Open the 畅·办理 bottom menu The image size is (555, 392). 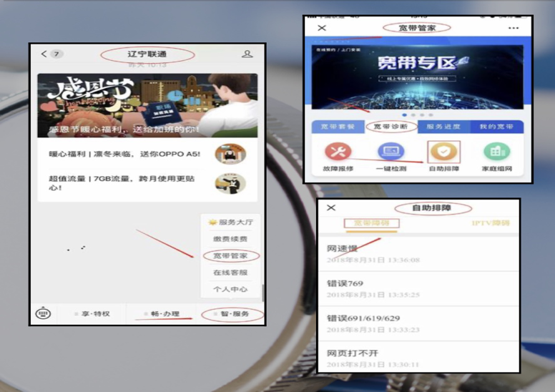162,314
